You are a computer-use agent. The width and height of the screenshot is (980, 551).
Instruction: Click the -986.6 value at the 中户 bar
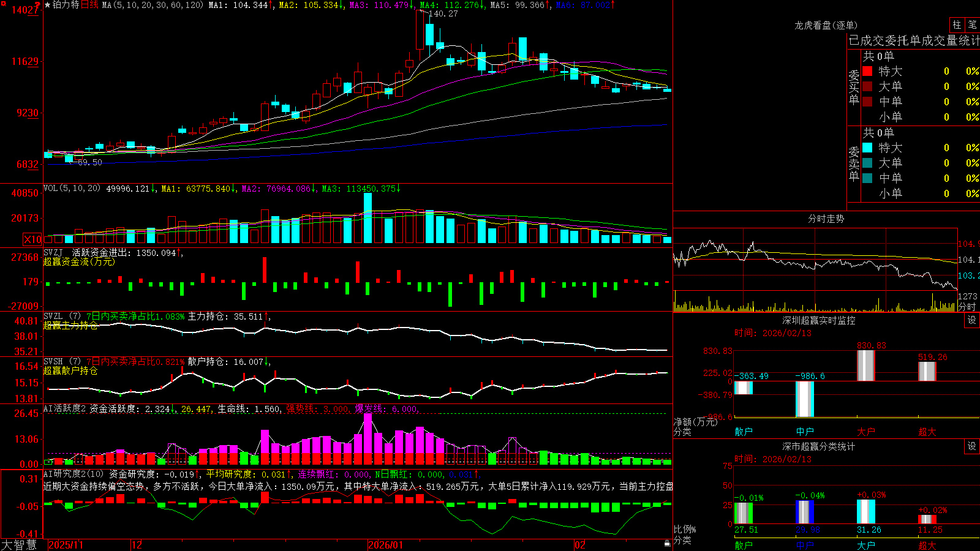(x=810, y=376)
